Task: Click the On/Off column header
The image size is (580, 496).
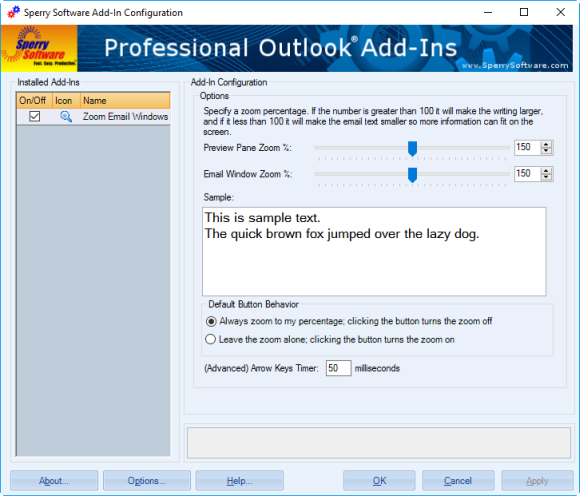Action: click(x=34, y=101)
